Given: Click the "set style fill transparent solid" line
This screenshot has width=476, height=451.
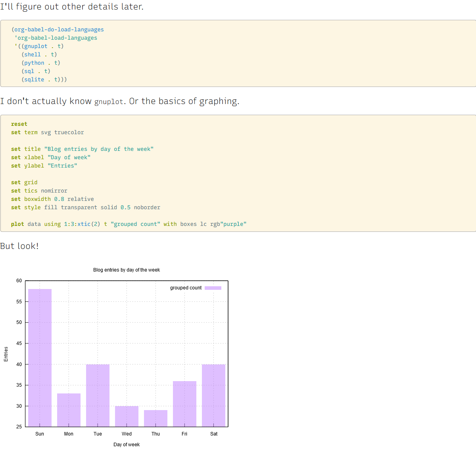Looking at the screenshot, I should [86, 207].
